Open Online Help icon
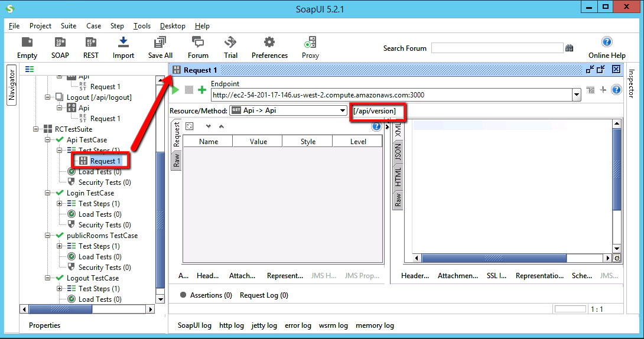Viewport: 644px width, 339px height. click(607, 42)
